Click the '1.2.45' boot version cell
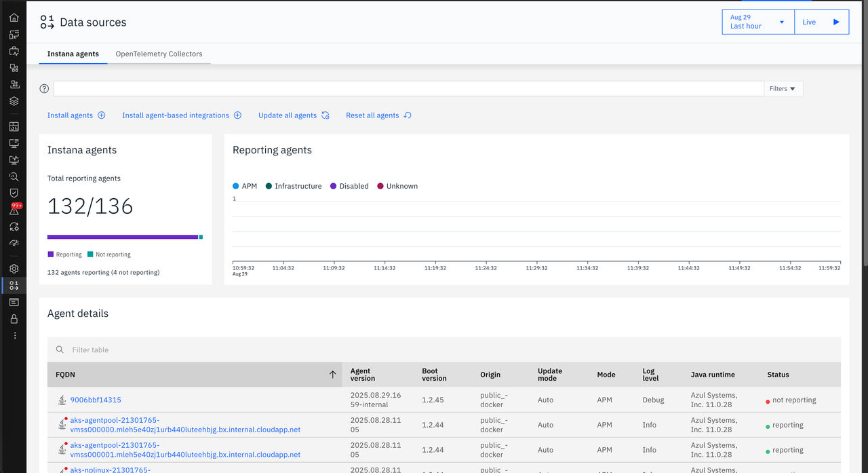 click(433, 400)
